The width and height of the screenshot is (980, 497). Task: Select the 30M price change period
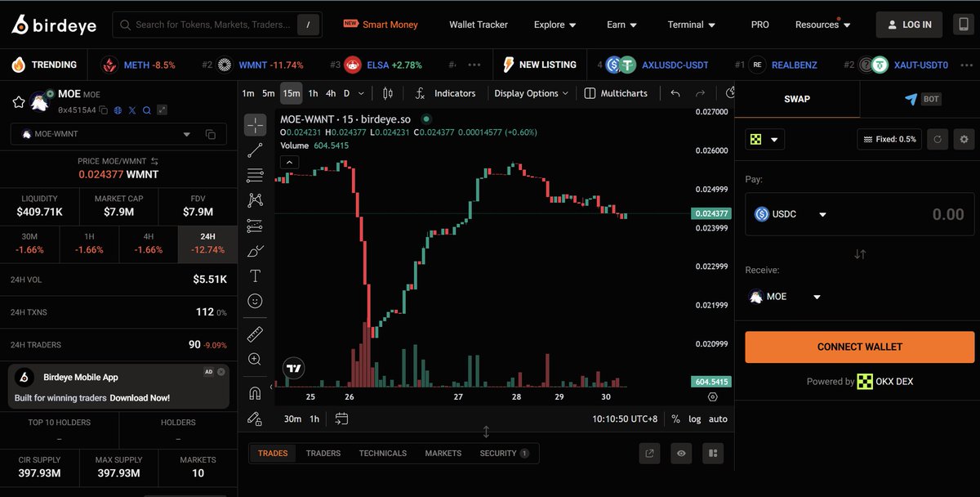29,244
